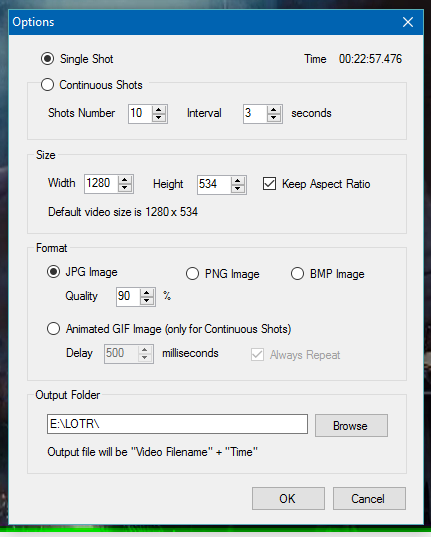Close the Options dialog with X
Screen dimensions: 431x537
pos(408,22)
